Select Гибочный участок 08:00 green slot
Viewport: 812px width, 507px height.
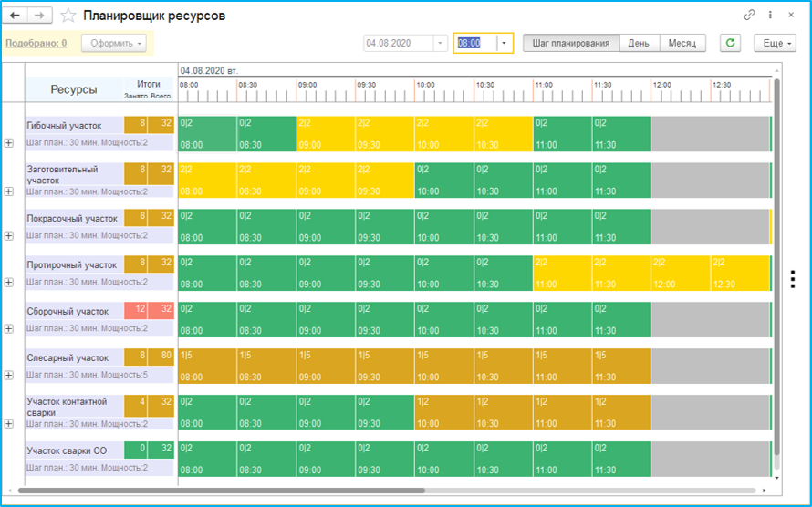tap(208, 134)
